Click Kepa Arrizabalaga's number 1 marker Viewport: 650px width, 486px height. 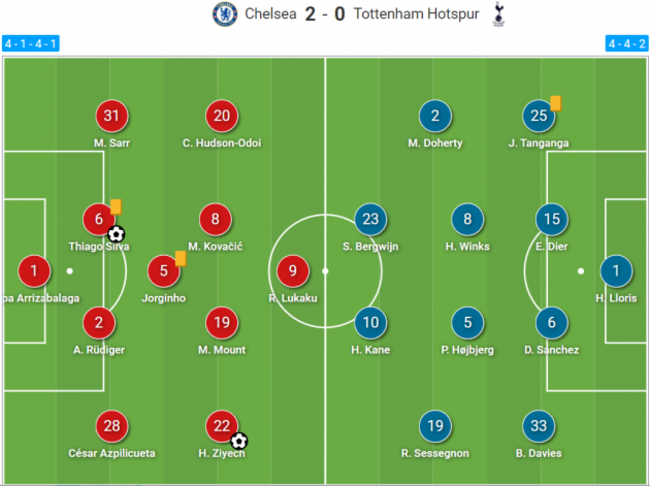point(35,269)
